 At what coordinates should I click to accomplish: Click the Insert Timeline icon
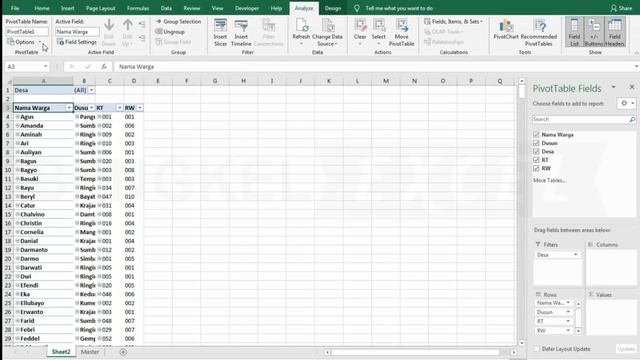pos(241,32)
